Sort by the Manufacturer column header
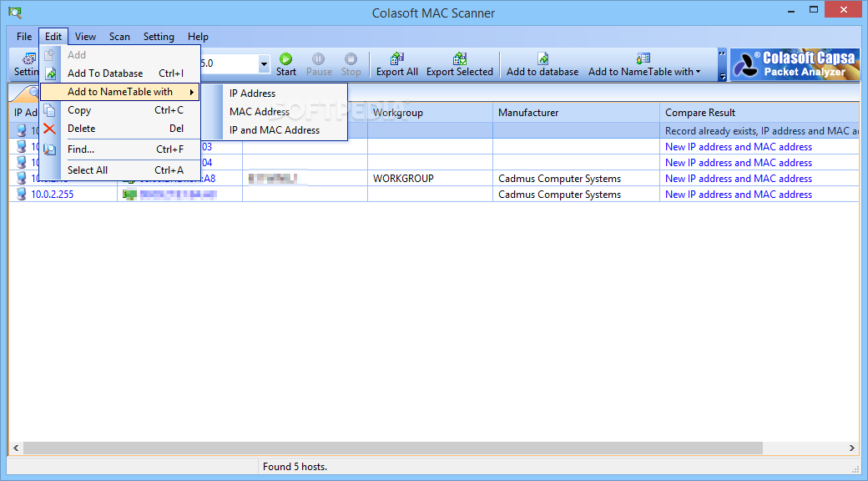Viewport: 868px width, 481px height. tap(576, 113)
